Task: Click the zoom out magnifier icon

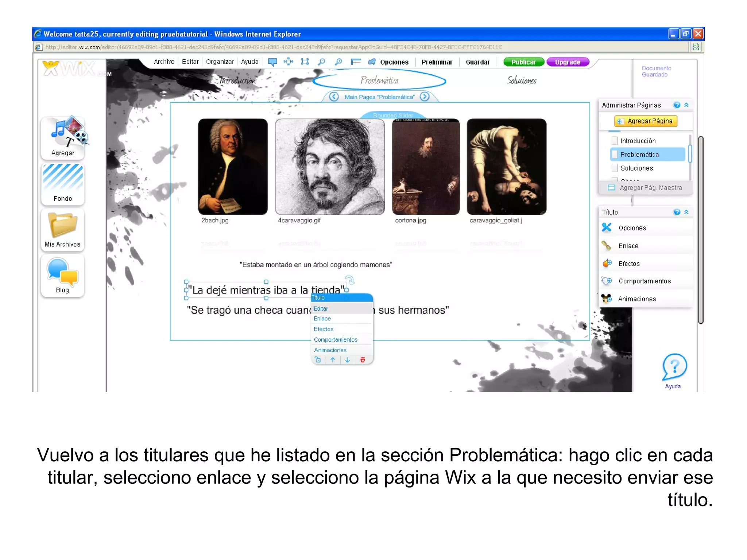Action: (x=321, y=62)
